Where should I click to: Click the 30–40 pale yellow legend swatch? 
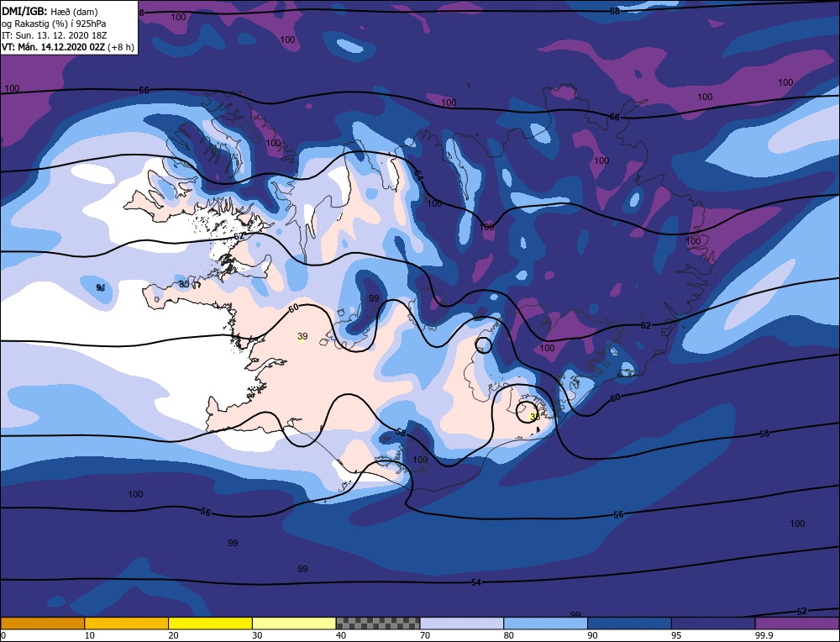pyautogui.click(x=294, y=623)
